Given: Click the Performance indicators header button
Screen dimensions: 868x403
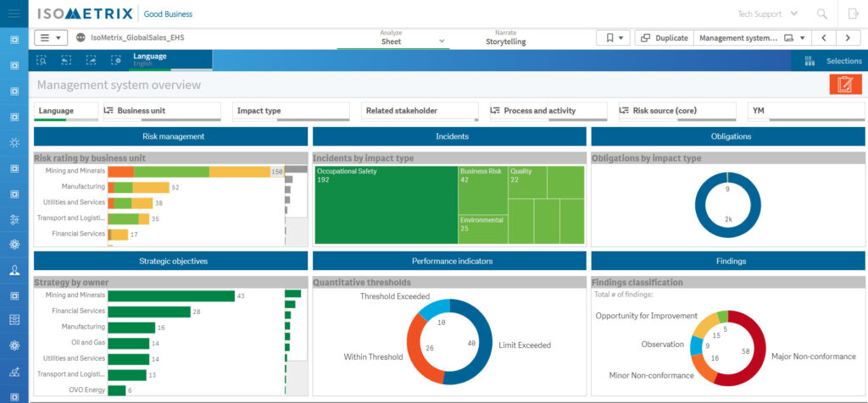Looking at the screenshot, I should pyautogui.click(x=449, y=261).
